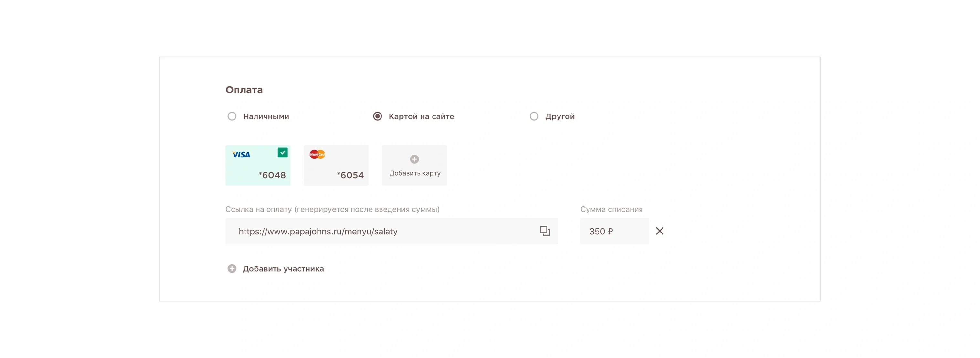The width and height of the screenshot is (980, 358).
Task: Click the MasterCard logo icon
Action: 317,154
